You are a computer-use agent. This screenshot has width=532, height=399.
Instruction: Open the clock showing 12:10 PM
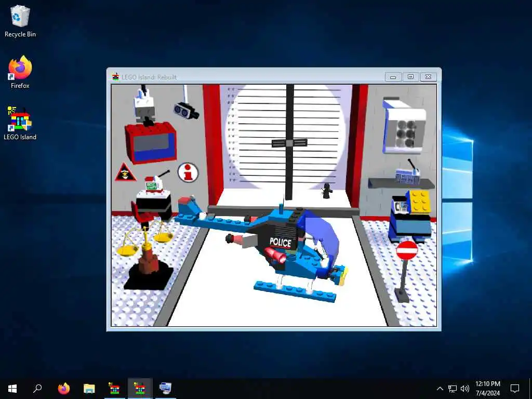point(487,389)
